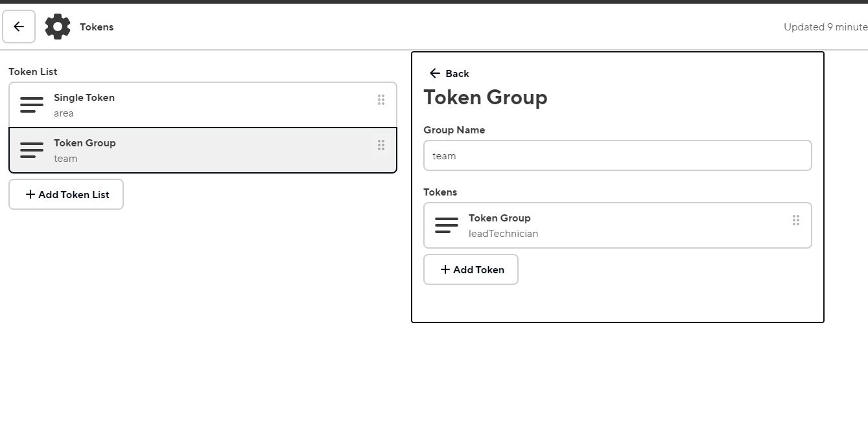Click the back arrow button in header
The image size is (868, 428).
(x=19, y=27)
